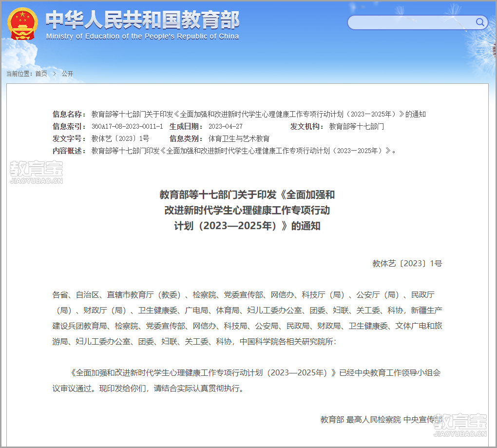Click the 内容概述 label

[x=69, y=151]
